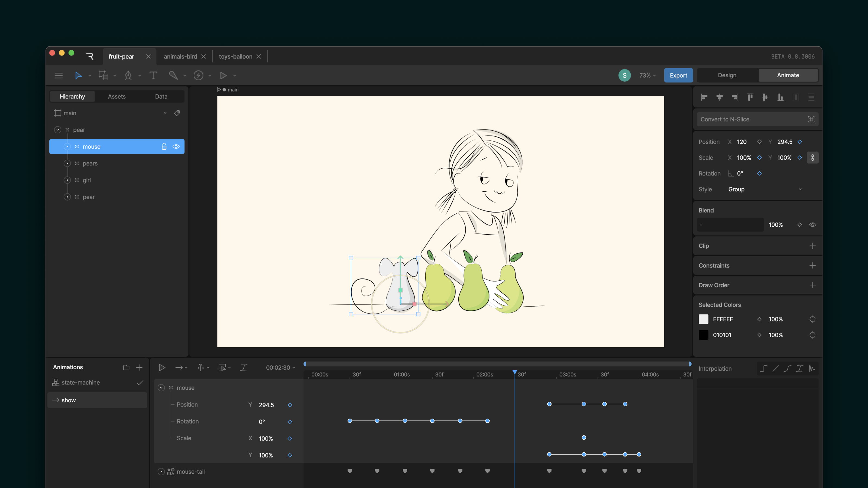Open the 73% zoom dropdown
868x488 pixels.
647,75
